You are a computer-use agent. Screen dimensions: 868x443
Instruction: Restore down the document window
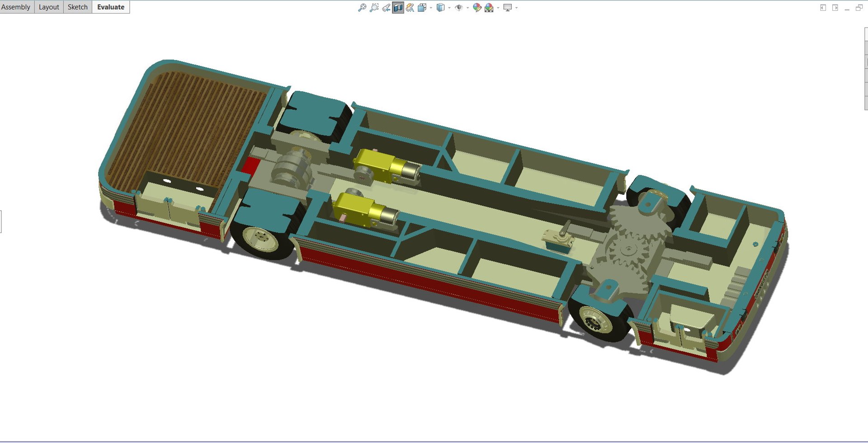coord(859,8)
